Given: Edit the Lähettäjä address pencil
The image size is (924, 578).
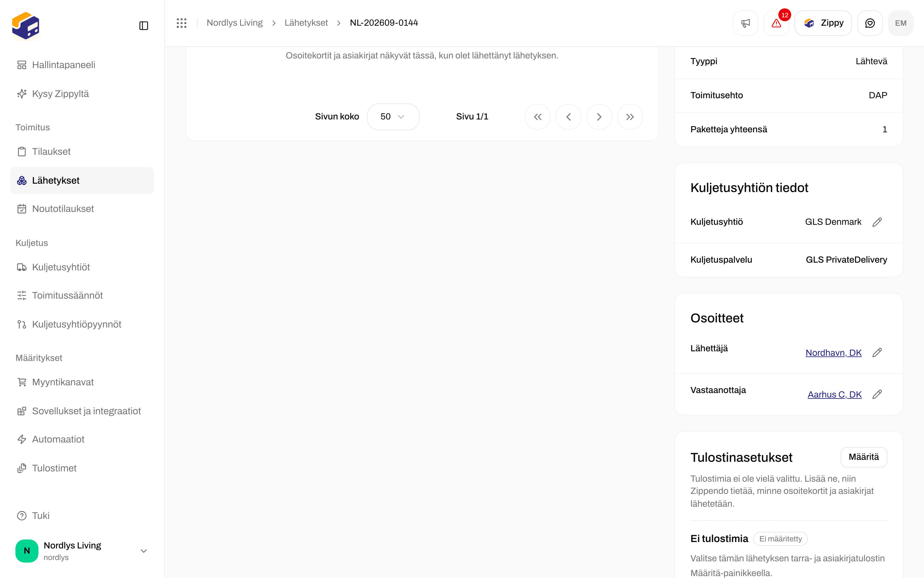Looking at the screenshot, I should click(877, 353).
